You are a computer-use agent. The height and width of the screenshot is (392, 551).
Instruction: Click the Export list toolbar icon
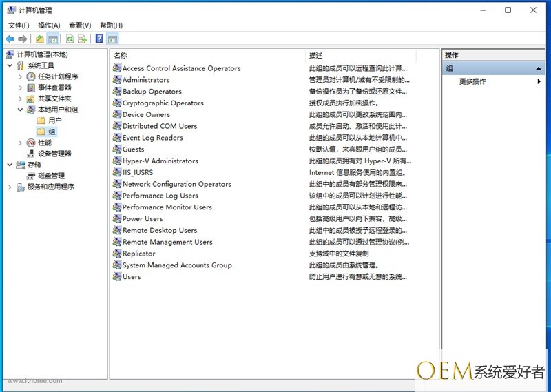[82, 39]
